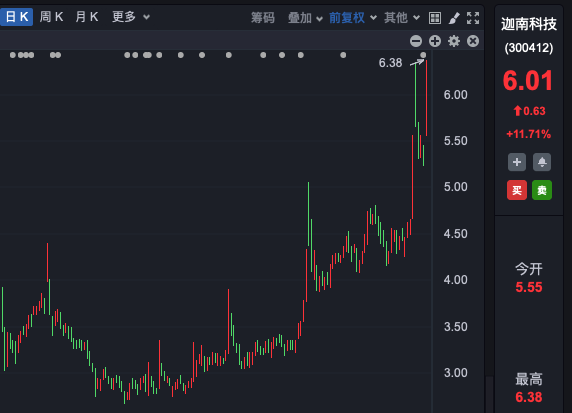The height and width of the screenshot is (413, 572).
Task: Open the grid layout icon
Action: 435,18
